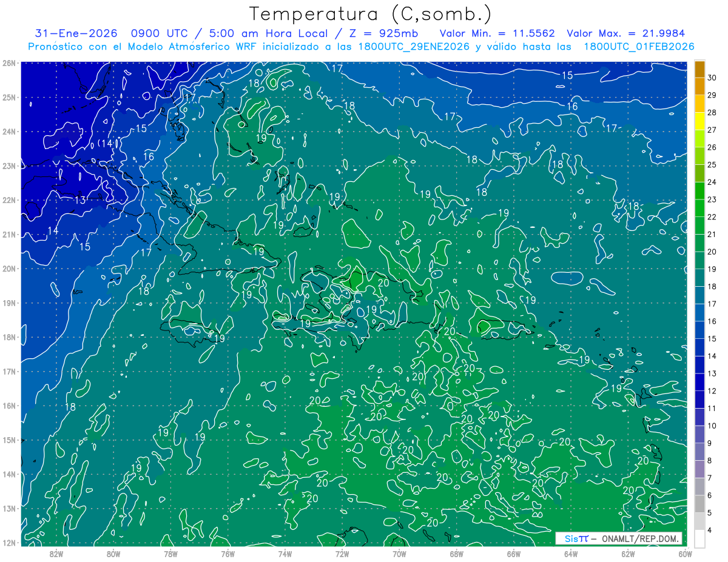Click the '18N' latitude label
The width and height of the screenshot is (728, 562).
tap(8, 337)
